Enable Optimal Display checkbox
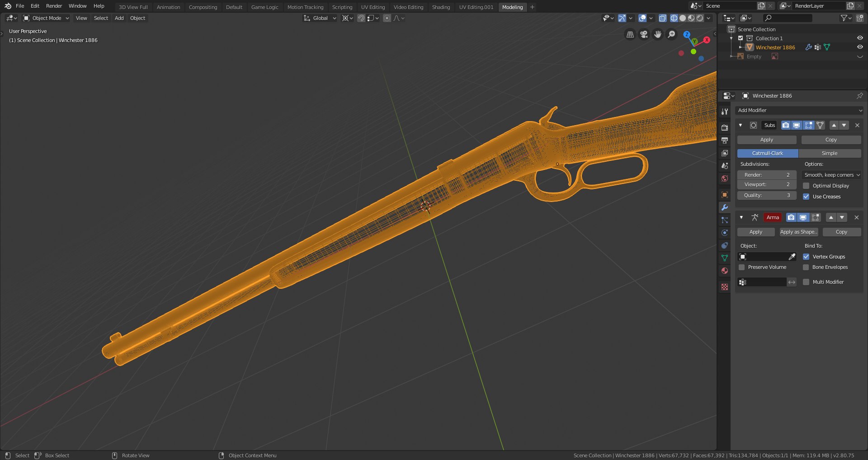This screenshot has height=460, width=868. (806, 186)
